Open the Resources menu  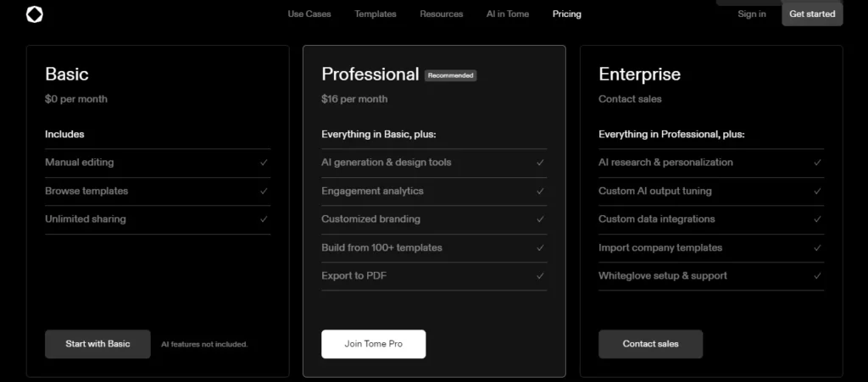[x=441, y=14]
